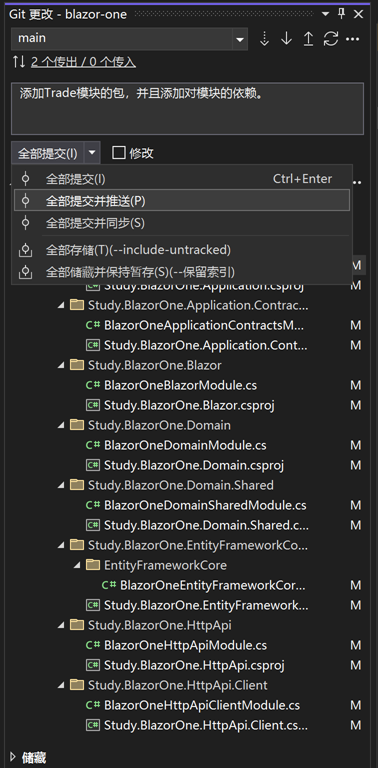Image resolution: width=378 pixels, height=768 pixels.
Task: Select Study.BlazorOne.Application.Cont... project file
Action: point(206,345)
